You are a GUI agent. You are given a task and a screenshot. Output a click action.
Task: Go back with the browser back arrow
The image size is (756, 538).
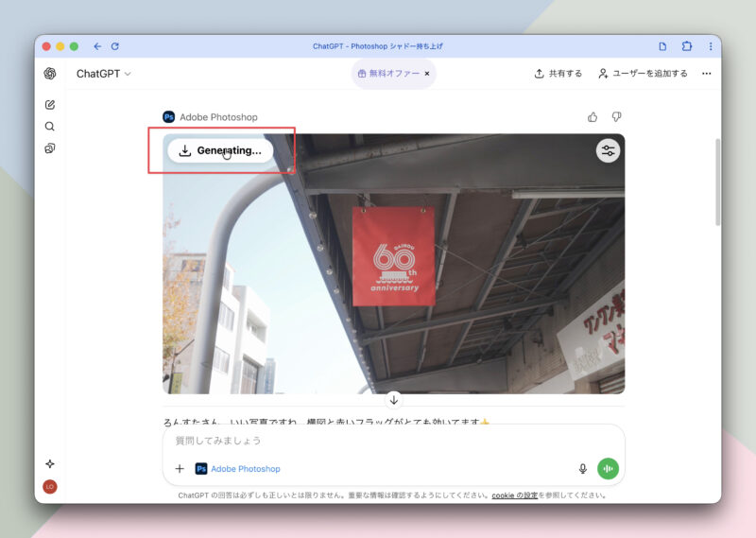tap(97, 46)
